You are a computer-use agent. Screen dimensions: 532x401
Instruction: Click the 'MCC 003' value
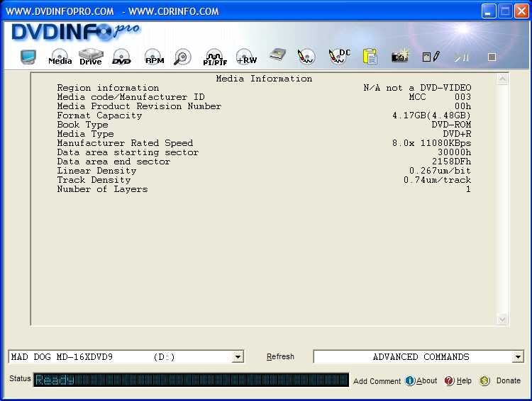pyautogui.click(x=440, y=97)
